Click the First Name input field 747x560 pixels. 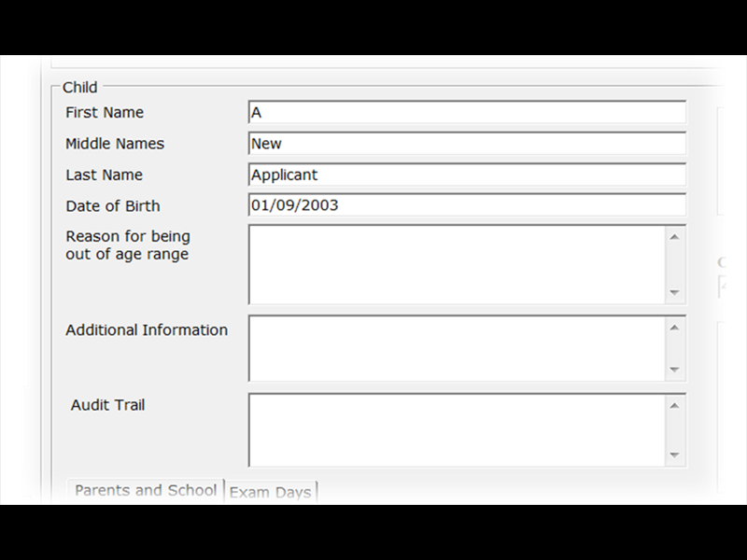(x=467, y=112)
